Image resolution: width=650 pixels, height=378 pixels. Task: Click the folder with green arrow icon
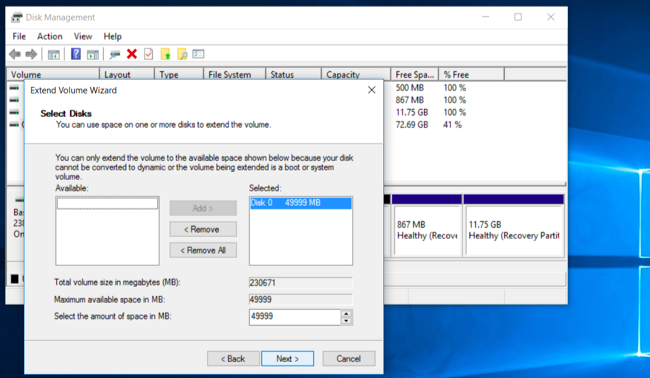pos(165,54)
